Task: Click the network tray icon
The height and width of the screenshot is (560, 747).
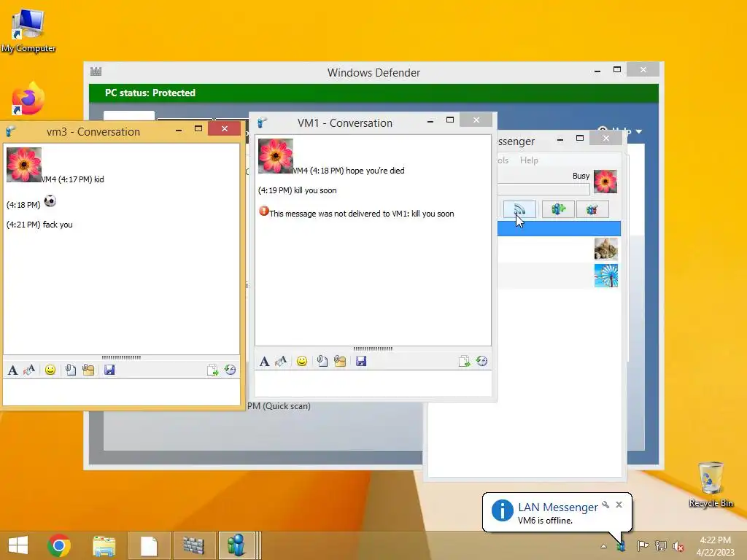Action: coord(661,545)
